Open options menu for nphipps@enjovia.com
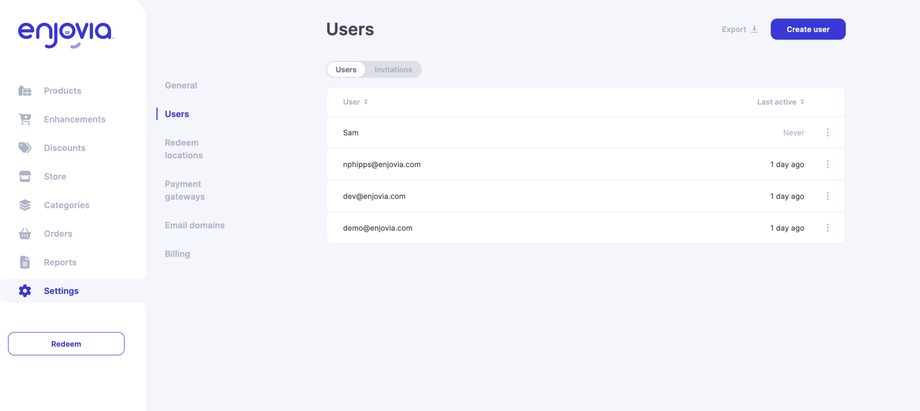The width and height of the screenshot is (920, 411). 828,164
